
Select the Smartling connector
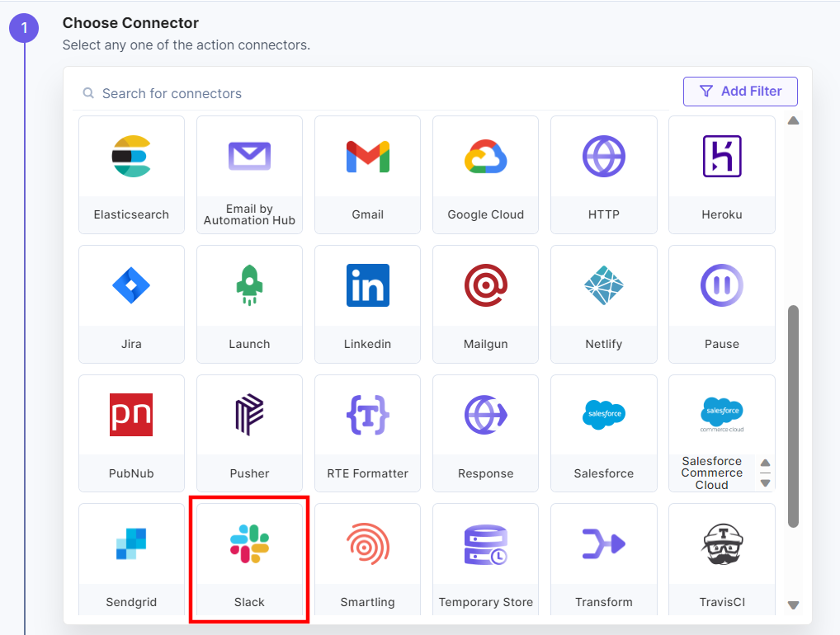367,560
